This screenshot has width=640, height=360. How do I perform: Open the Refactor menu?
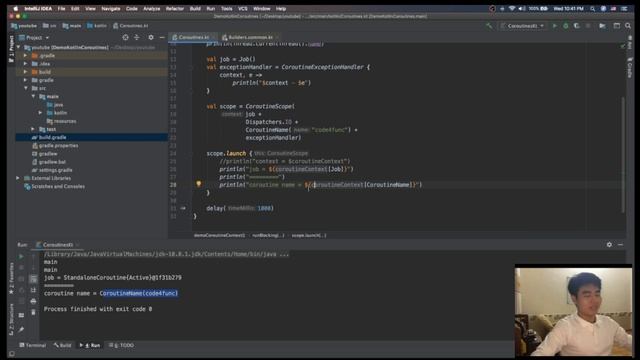coord(175,9)
